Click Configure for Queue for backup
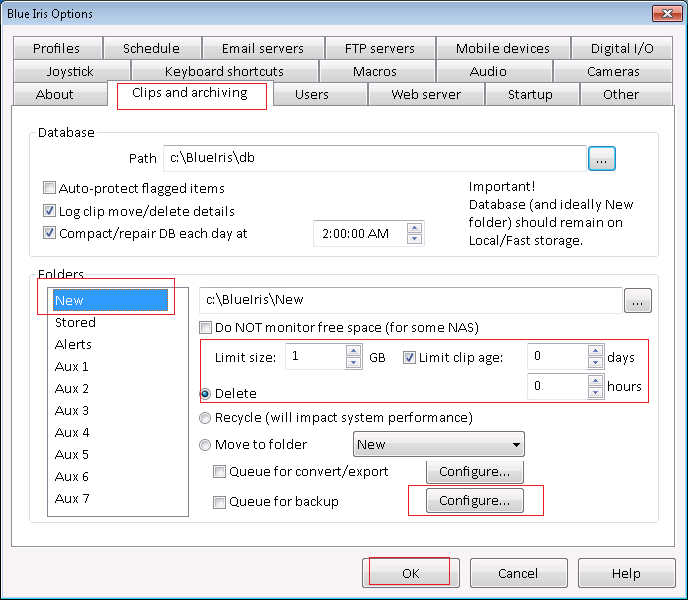Screen dimensions: 688x600 point(474,501)
